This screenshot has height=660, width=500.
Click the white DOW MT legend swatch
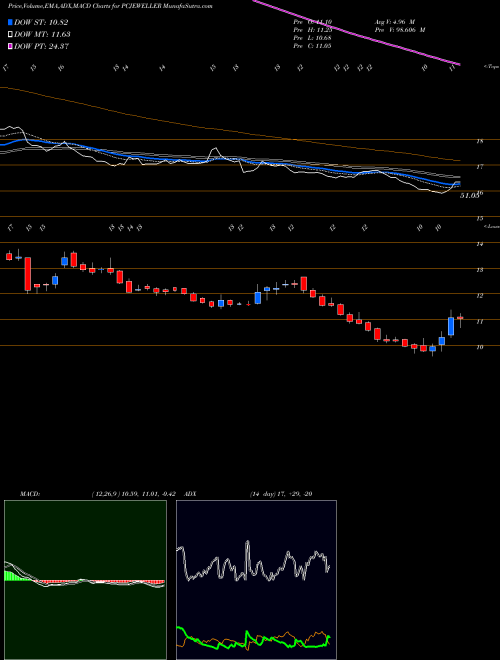(x=10, y=35)
